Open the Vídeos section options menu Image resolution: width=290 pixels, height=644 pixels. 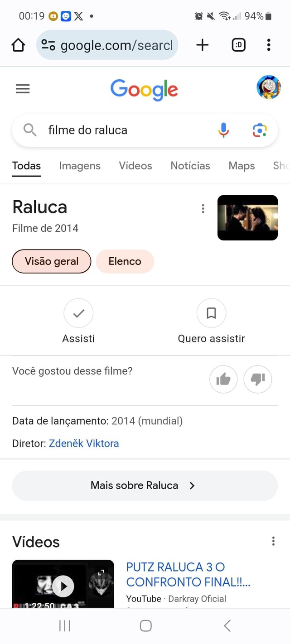coord(273,541)
